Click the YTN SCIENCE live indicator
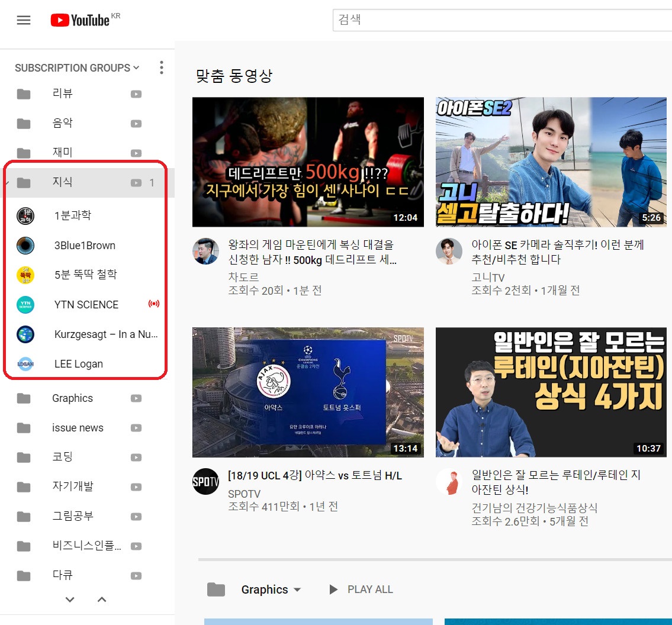Screen dimensions: 672x625 [154, 304]
